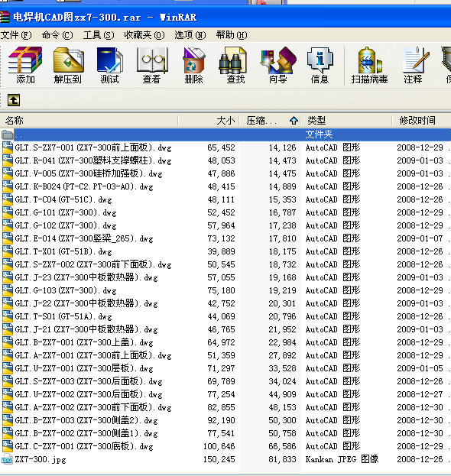This screenshot has width=451, height=476.
Task: Click dwg icon of GLT.V-005 file
Action: 8,173
